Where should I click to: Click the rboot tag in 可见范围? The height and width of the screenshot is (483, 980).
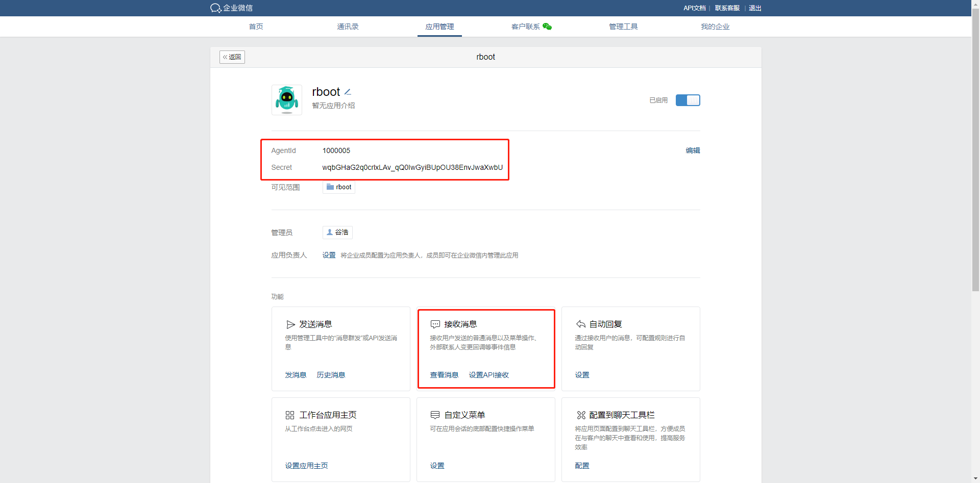(x=339, y=187)
